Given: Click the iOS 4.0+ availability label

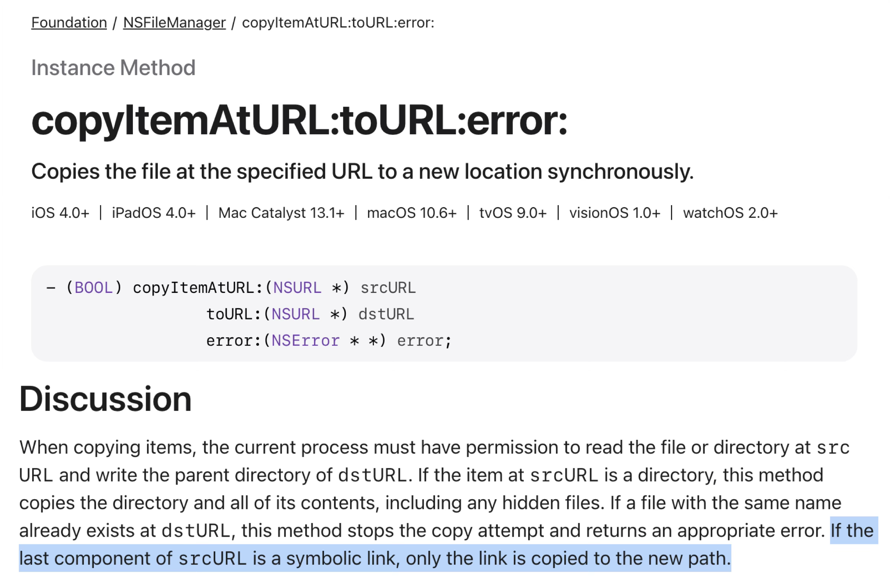Looking at the screenshot, I should [60, 213].
